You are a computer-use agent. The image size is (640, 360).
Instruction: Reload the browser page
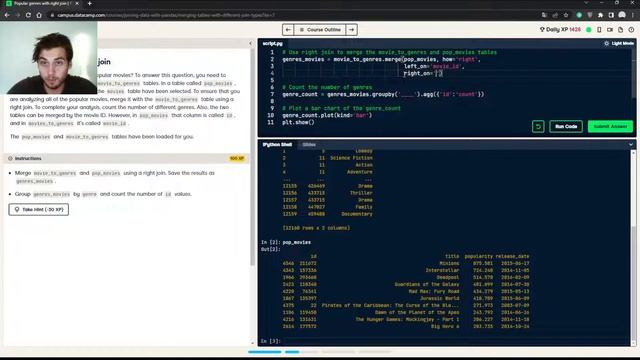point(28,15)
